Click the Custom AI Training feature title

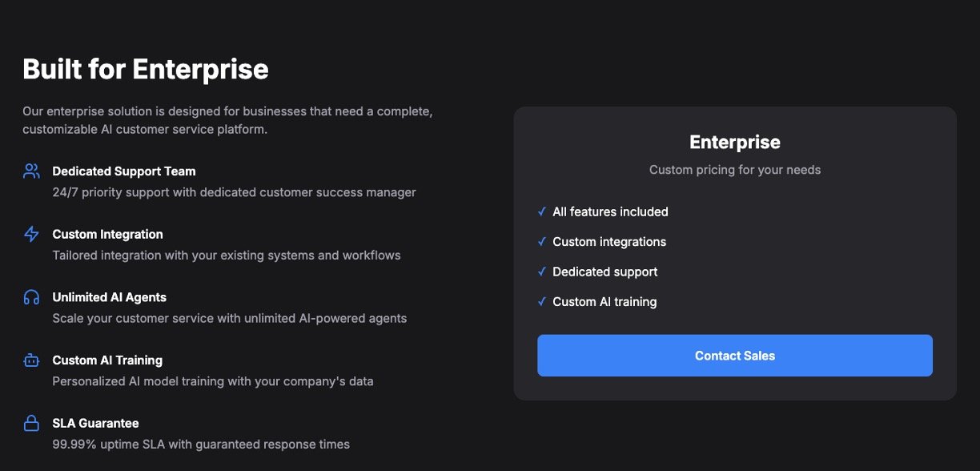pos(107,360)
